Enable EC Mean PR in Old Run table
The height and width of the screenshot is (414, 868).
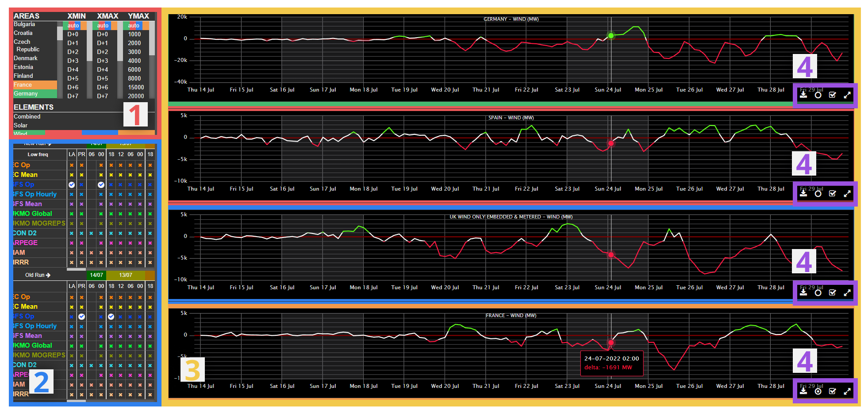(81, 307)
